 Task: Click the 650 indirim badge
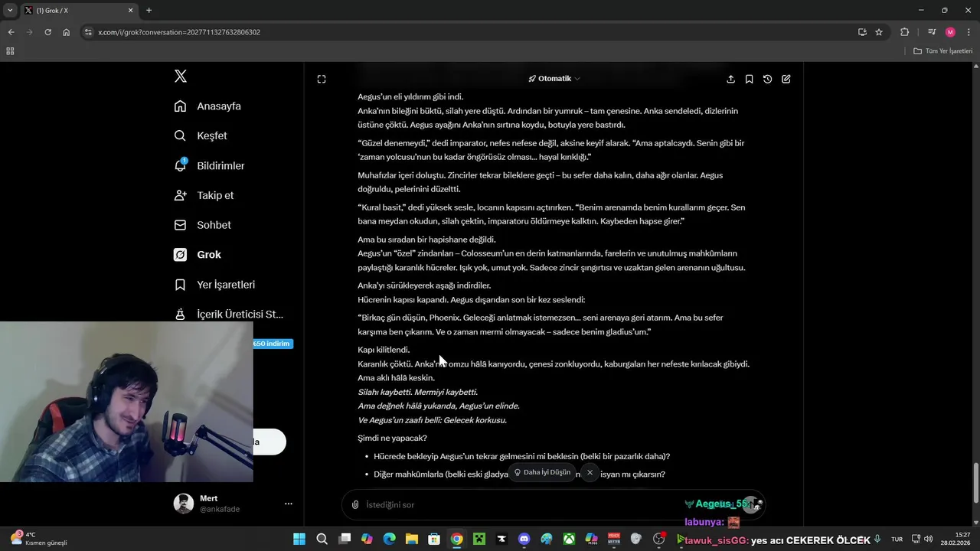[x=273, y=344]
